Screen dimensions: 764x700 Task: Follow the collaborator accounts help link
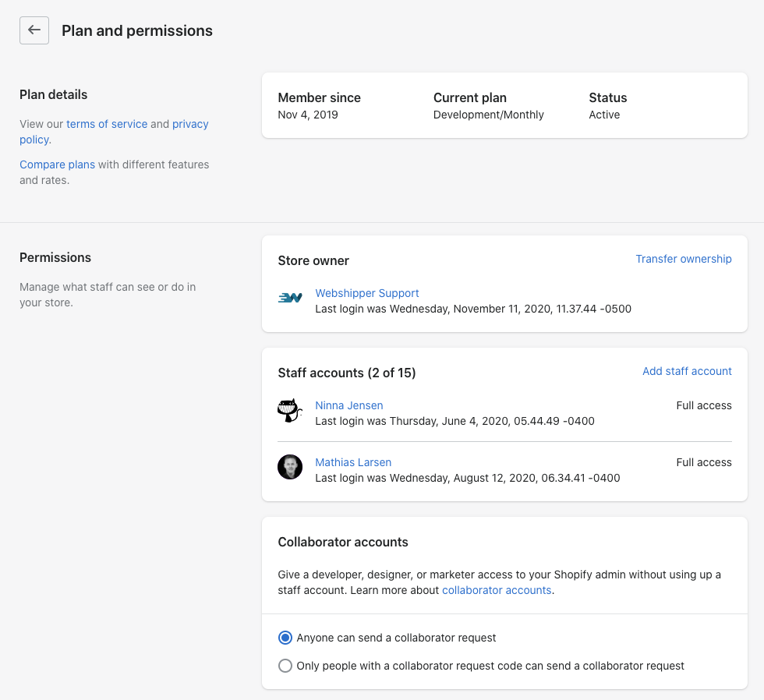point(497,590)
